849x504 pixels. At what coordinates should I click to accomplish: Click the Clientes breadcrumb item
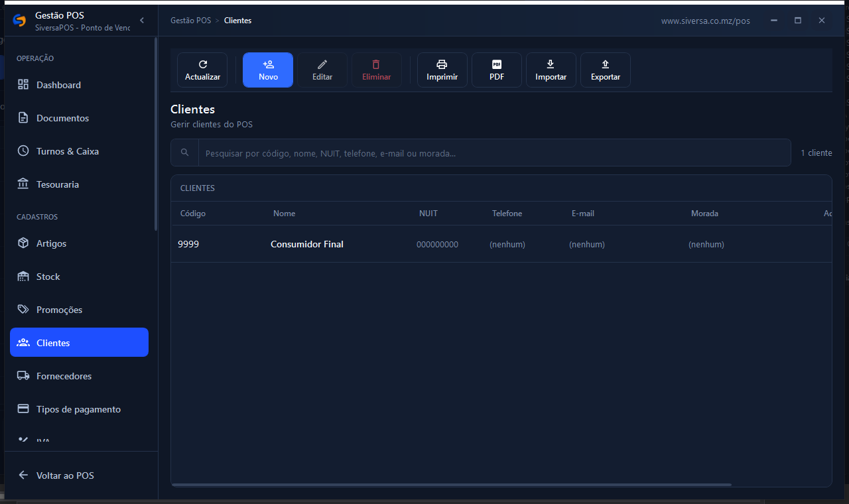pyautogui.click(x=237, y=21)
